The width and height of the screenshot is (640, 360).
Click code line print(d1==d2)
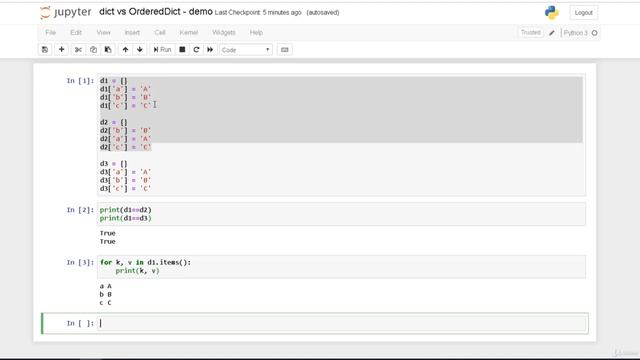tap(126, 210)
